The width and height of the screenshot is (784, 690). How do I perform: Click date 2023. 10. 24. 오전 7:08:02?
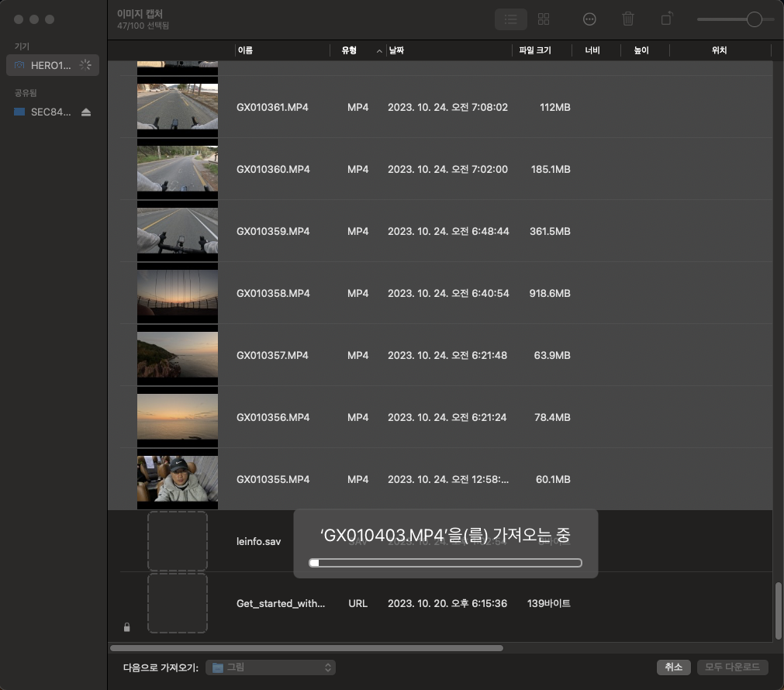447,107
